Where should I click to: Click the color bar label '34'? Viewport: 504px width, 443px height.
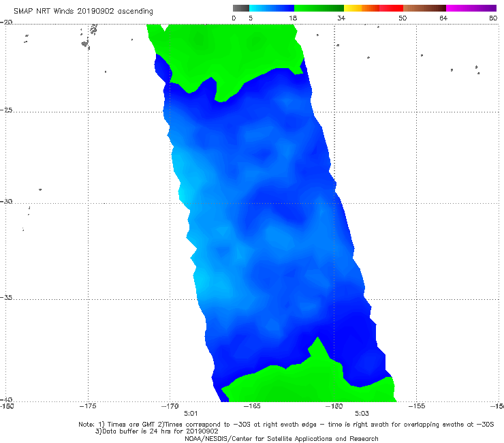(x=341, y=18)
